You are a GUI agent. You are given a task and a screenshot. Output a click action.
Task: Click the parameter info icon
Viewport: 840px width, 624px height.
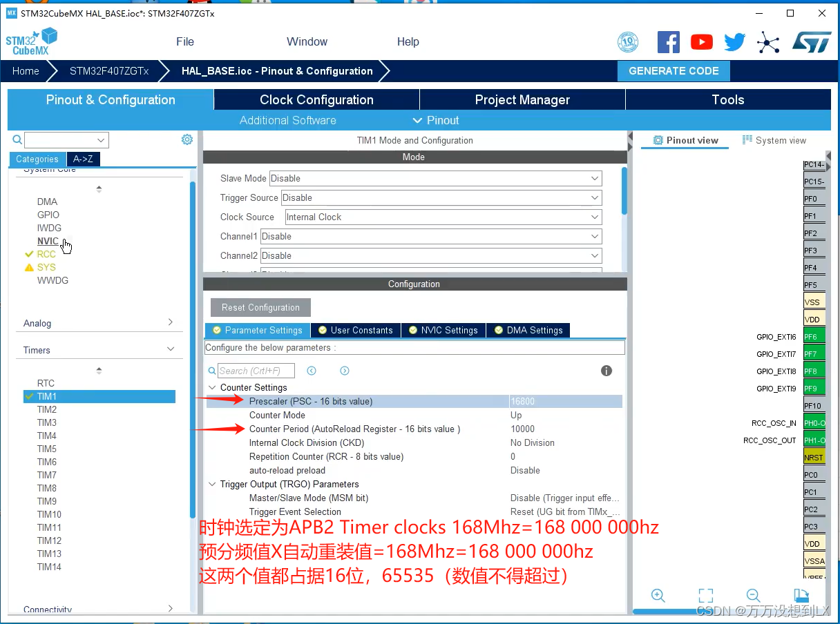607,371
